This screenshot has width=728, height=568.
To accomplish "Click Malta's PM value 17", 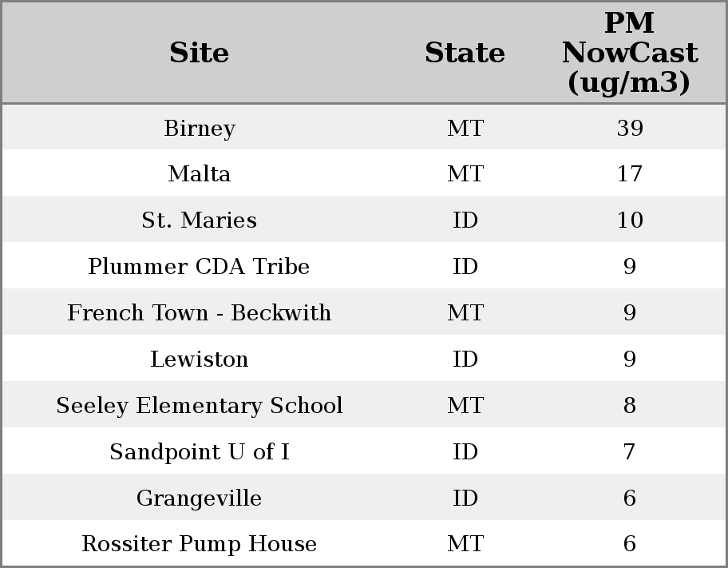I will point(629,174).
